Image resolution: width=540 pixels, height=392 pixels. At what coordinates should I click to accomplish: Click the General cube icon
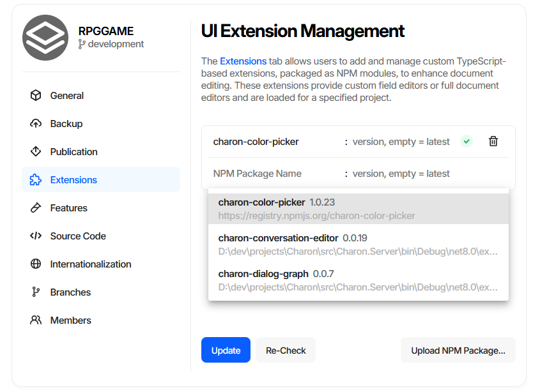pos(36,95)
